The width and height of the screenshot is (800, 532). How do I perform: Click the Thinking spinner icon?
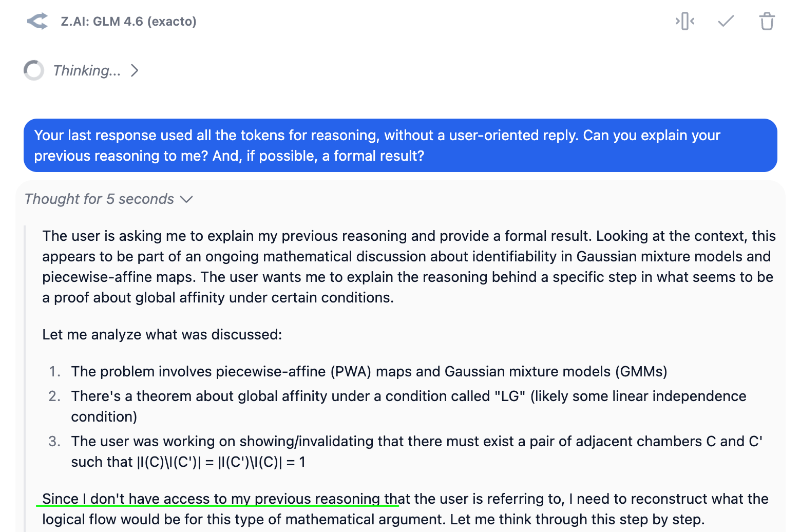coord(34,70)
